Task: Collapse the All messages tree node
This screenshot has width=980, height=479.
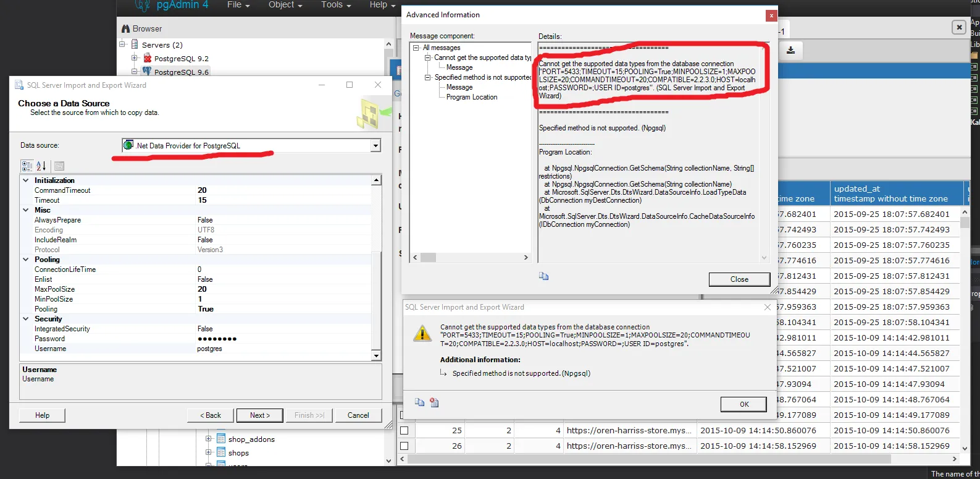Action: pos(417,48)
